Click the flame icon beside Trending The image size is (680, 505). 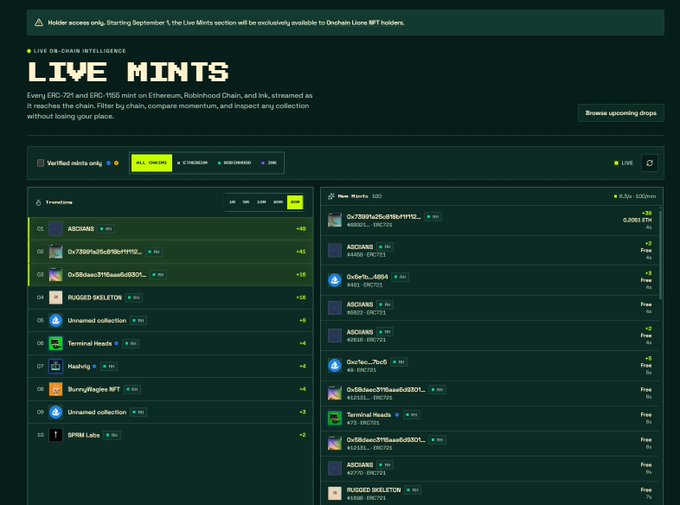click(38, 202)
